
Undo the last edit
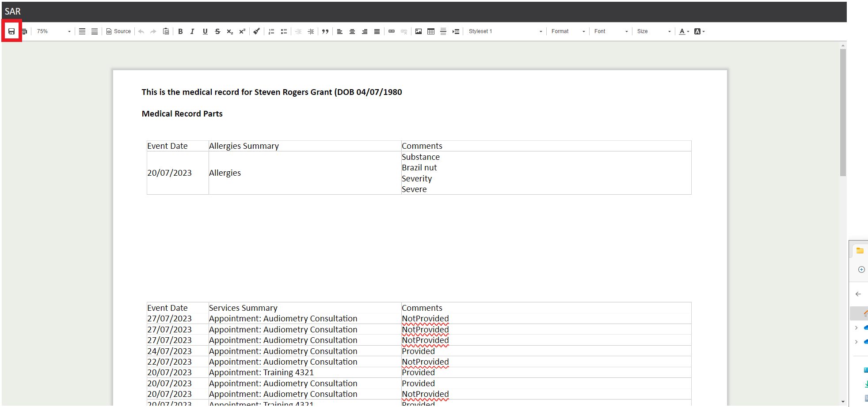141,31
